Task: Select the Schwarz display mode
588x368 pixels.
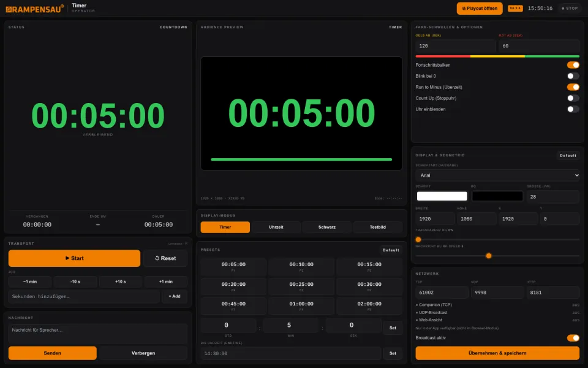Action: [327, 227]
